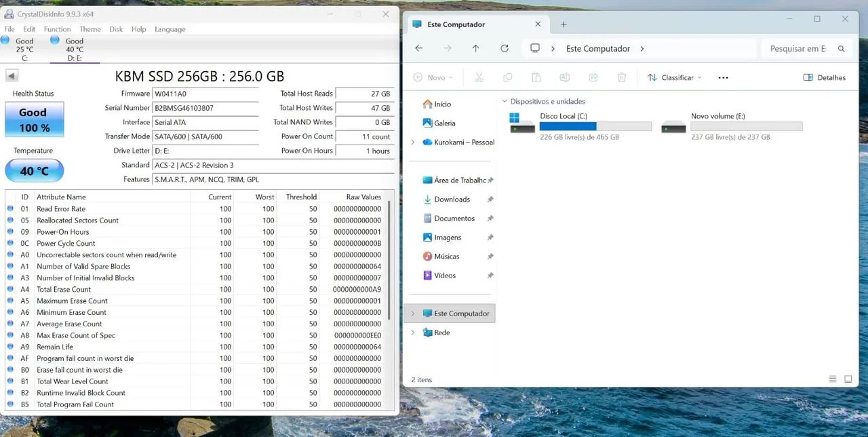Open the Function menu in CrystalDiskInfo

[58, 29]
